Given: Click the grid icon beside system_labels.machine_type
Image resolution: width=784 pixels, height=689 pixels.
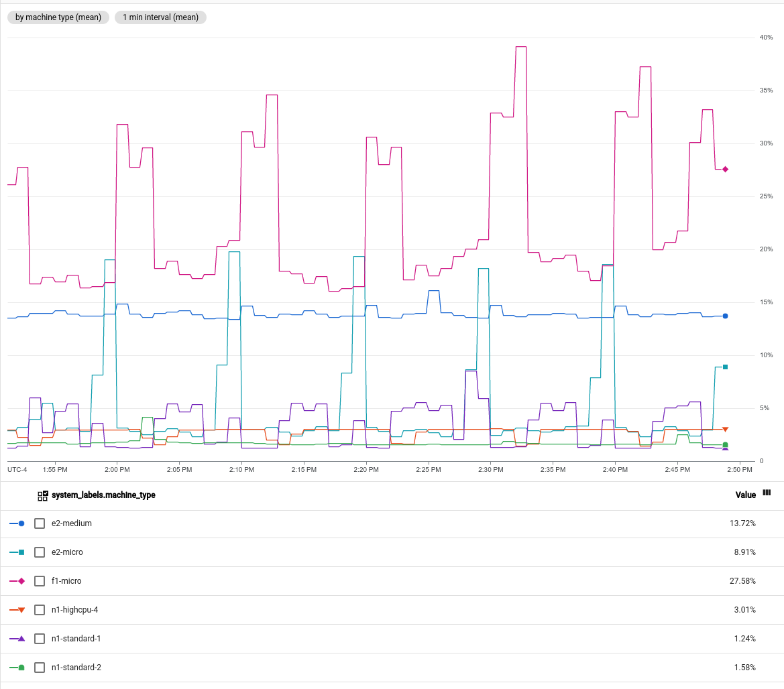Looking at the screenshot, I should click(x=42, y=495).
